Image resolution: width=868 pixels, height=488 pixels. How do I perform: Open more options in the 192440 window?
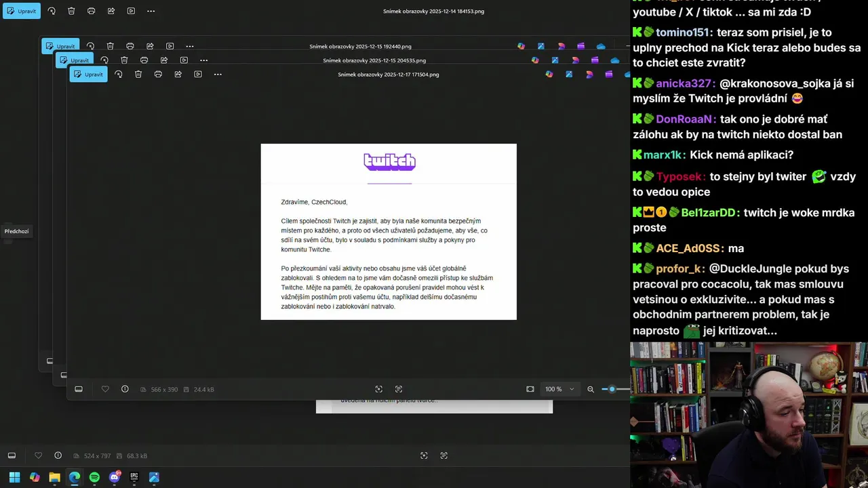[x=190, y=46]
